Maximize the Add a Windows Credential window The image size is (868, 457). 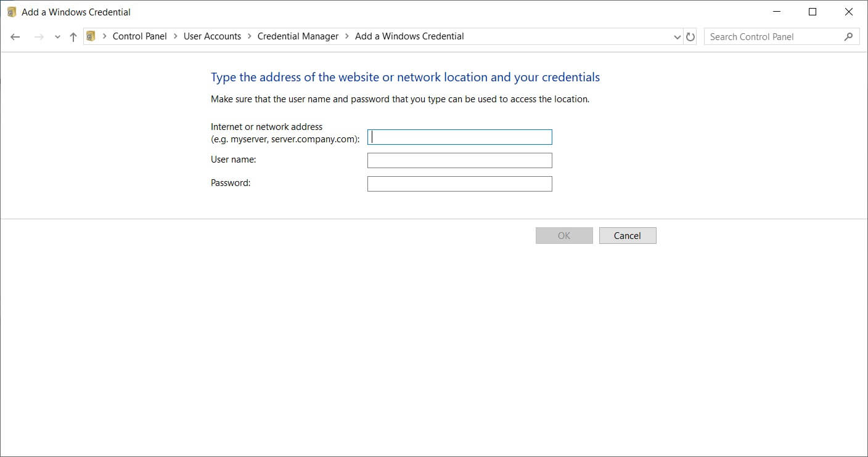tap(813, 12)
